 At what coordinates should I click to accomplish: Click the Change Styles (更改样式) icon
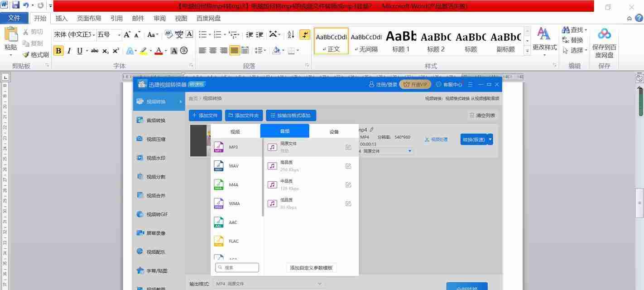pyautogui.click(x=543, y=34)
